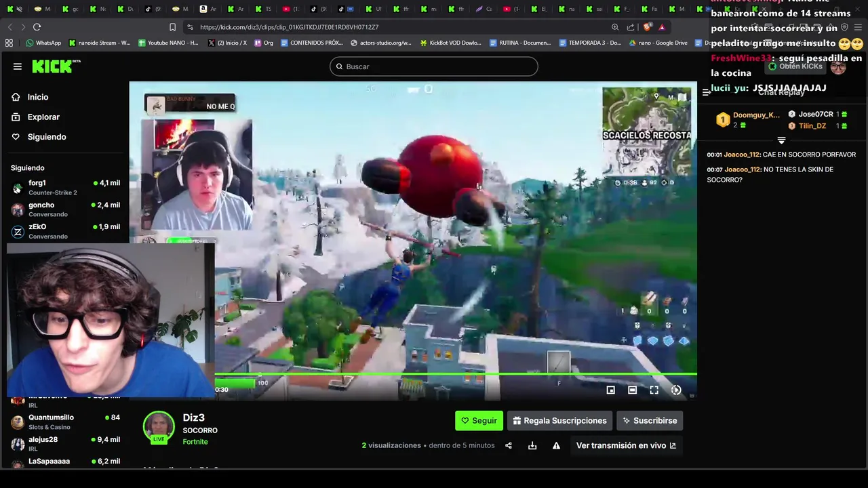Open LaSapaaaaa channel in sidebar
The image size is (868, 488).
point(65,462)
